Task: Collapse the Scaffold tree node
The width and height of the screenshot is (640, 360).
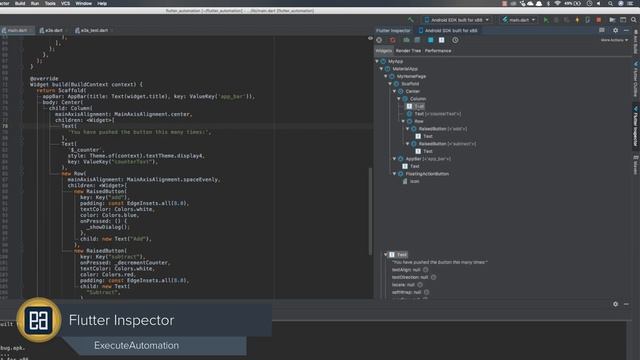Action: pos(390,84)
